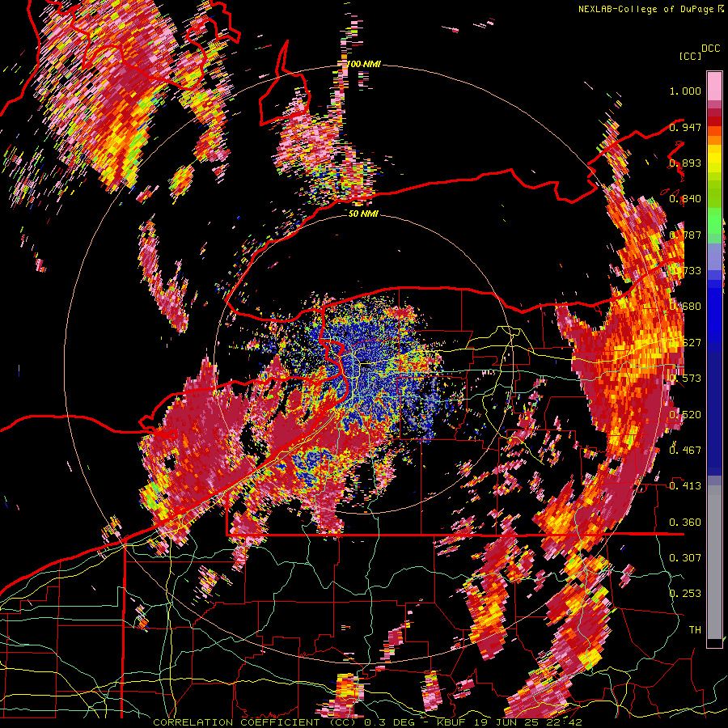Click the 0.840 legend value
This screenshot has height=728, width=728.
click(x=685, y=199)
